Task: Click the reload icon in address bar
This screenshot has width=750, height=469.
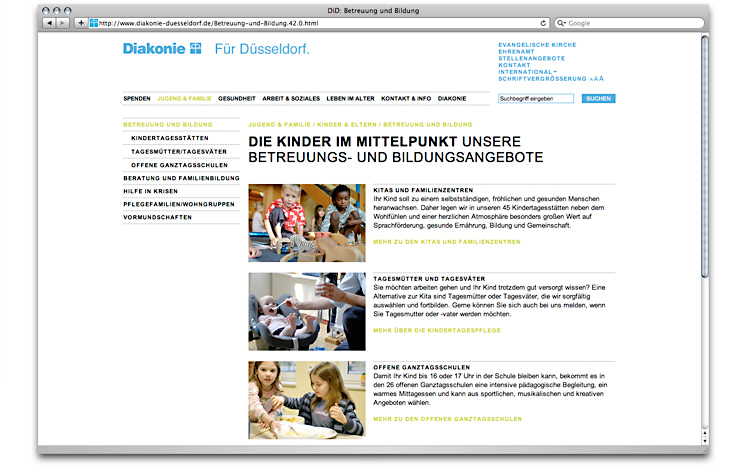Action: (x=543, y=23)
